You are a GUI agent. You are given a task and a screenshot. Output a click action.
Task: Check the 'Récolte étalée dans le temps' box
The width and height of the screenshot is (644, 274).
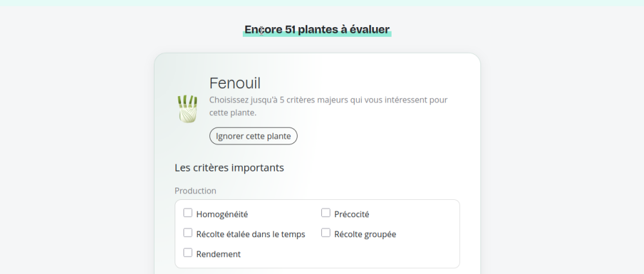point(187,233)
